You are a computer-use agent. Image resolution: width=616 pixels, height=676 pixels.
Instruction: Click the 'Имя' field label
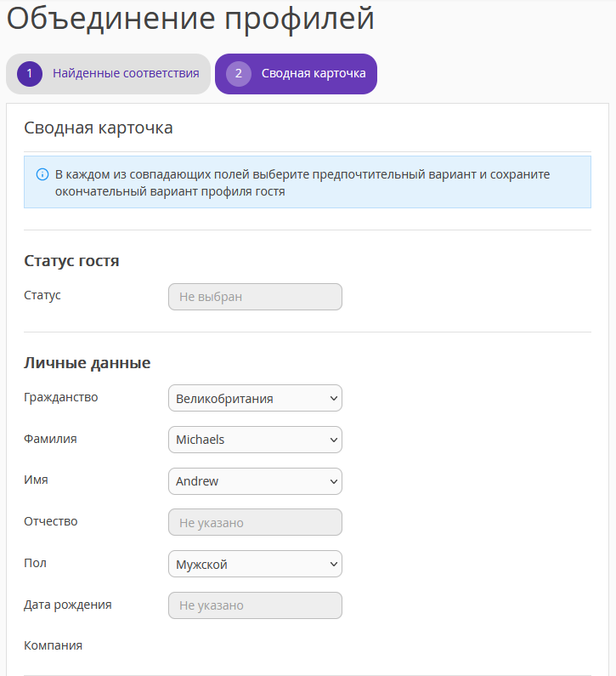click(36, 480)
